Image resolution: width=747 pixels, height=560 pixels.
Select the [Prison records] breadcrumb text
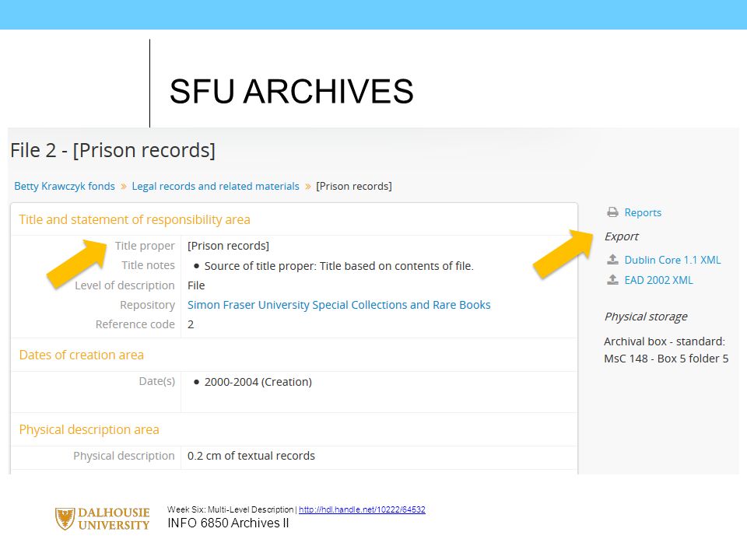coord(354,186)
